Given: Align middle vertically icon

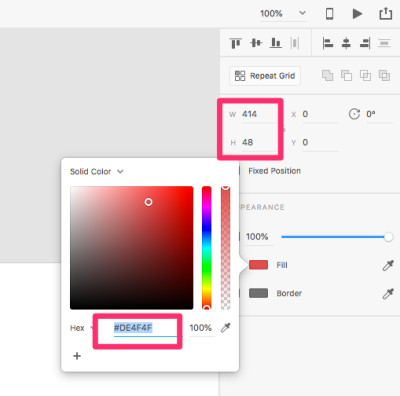Looking at the screenshot, I should pos(256,43).
